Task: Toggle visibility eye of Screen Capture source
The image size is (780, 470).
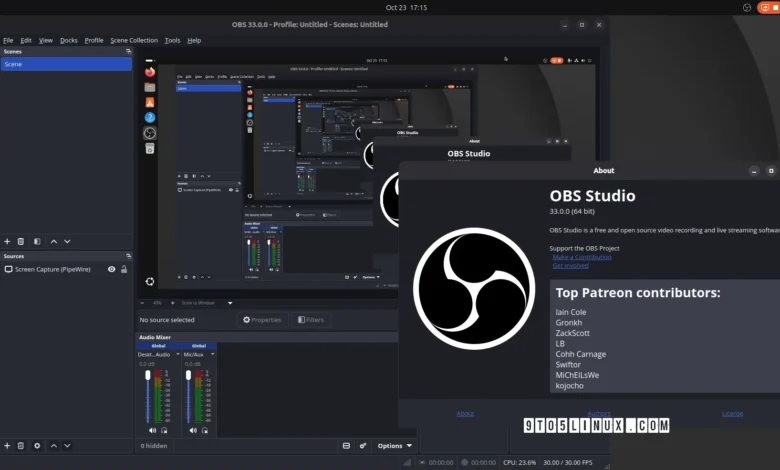Action: tap(111, 269)
